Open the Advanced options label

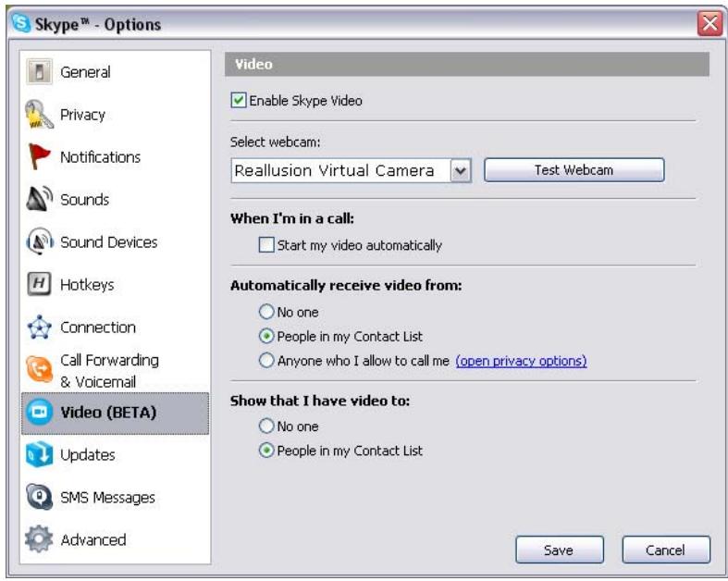(x=93, y=539)
